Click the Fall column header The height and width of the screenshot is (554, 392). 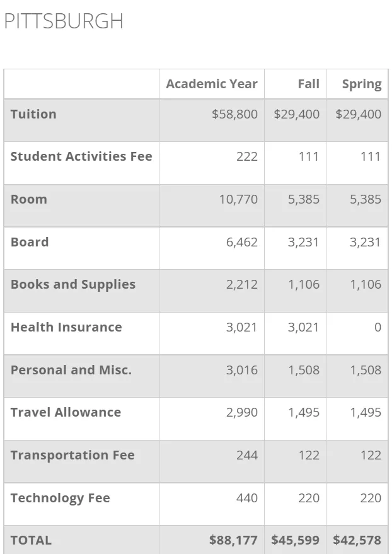308,84
